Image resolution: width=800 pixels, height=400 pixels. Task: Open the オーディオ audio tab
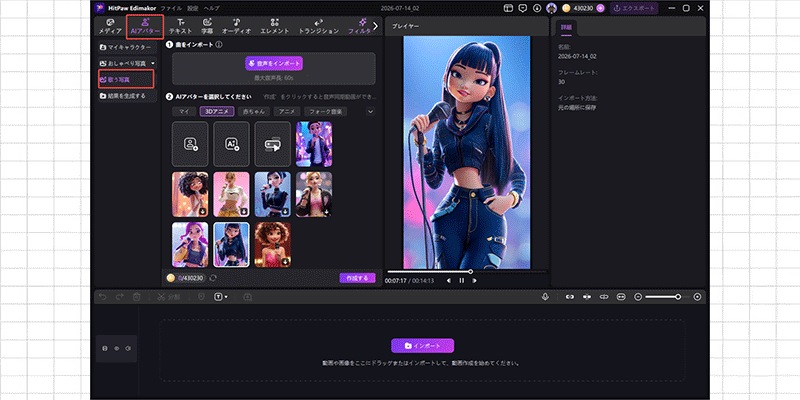pos(236,27)
